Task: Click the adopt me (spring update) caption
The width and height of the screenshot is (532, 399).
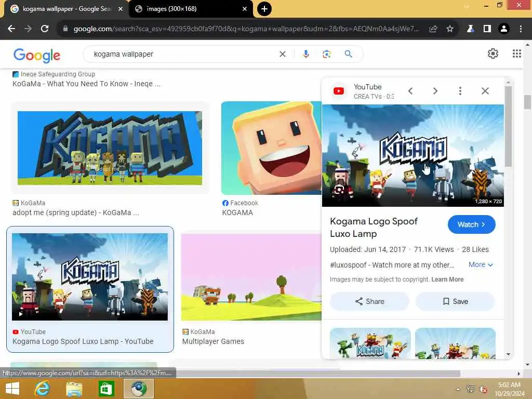Action: click(76, 212)
